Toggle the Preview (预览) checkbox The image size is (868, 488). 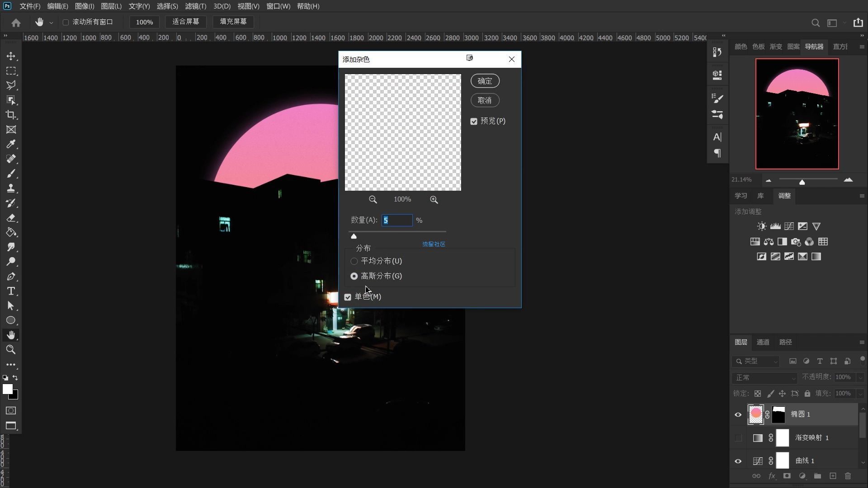(x=474, y=121)
